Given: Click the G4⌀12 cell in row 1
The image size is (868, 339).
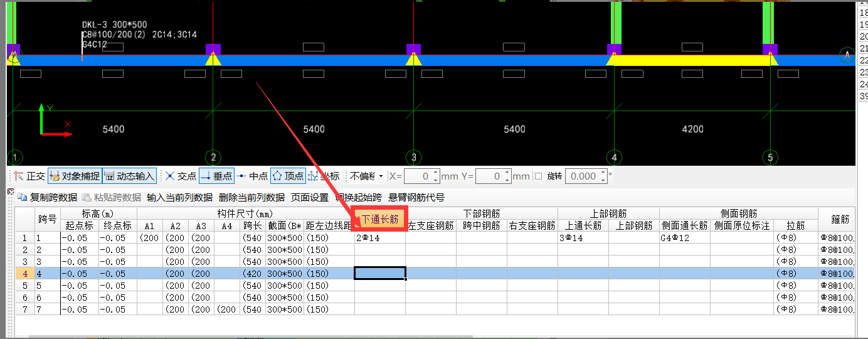Looking at the screenshot, I should point(685,238).
